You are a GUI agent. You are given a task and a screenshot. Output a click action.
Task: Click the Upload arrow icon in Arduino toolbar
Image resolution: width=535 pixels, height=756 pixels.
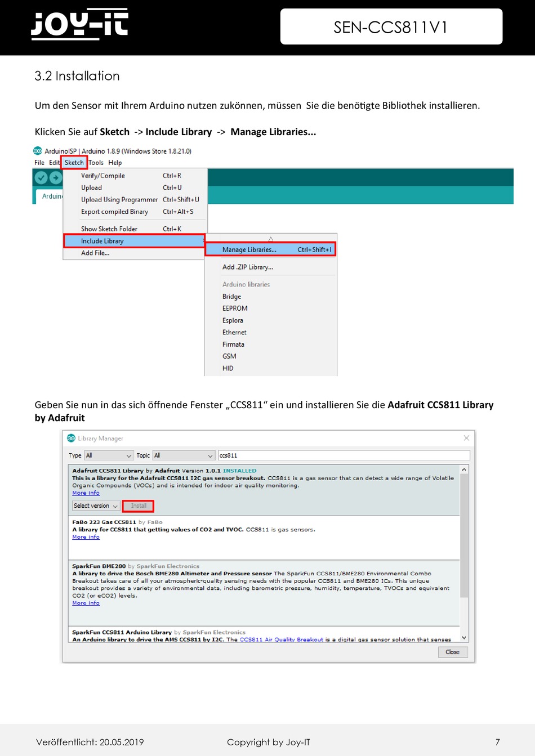coord(55,178)
